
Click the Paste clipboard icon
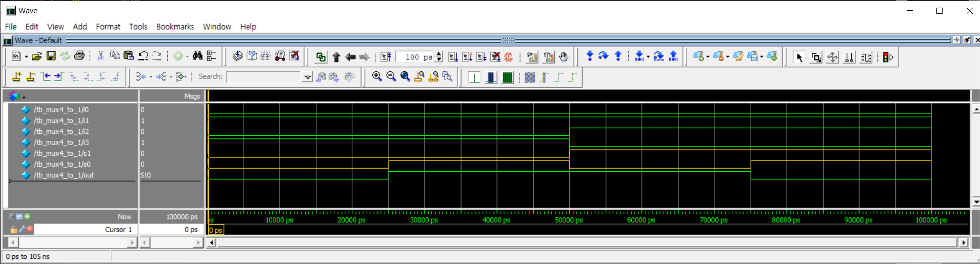click(x=129, y=56)
